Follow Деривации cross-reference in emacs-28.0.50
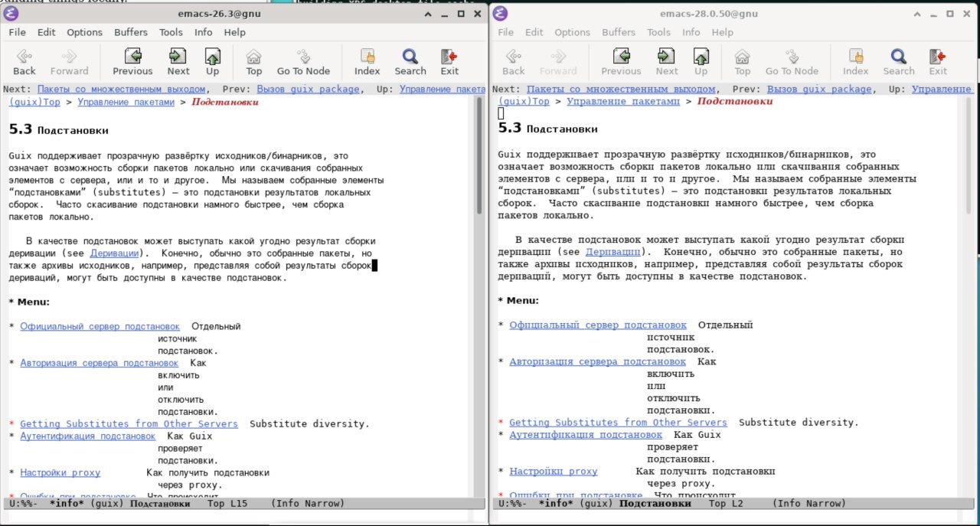Viewport: 980px width, 526px height. 613,252
